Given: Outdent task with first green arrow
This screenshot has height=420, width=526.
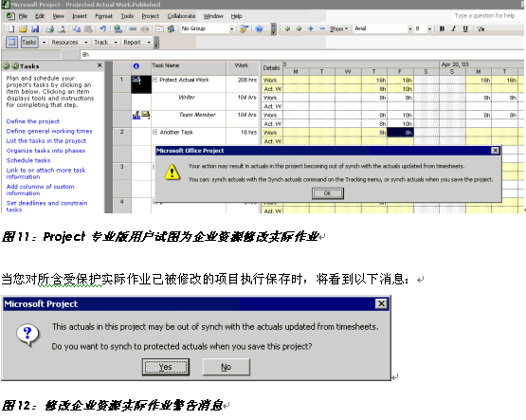Looking at the screenshot, I should pyautogui.click(x=287, y=28).
